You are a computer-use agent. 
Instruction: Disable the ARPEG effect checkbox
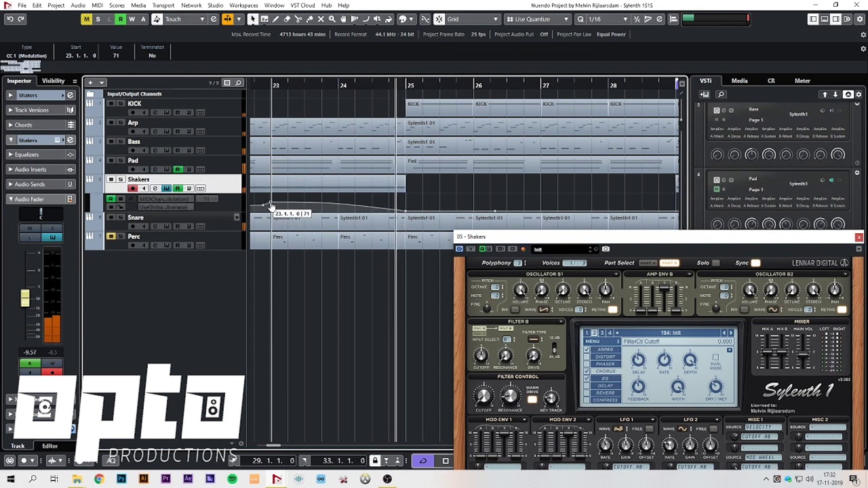587,350
